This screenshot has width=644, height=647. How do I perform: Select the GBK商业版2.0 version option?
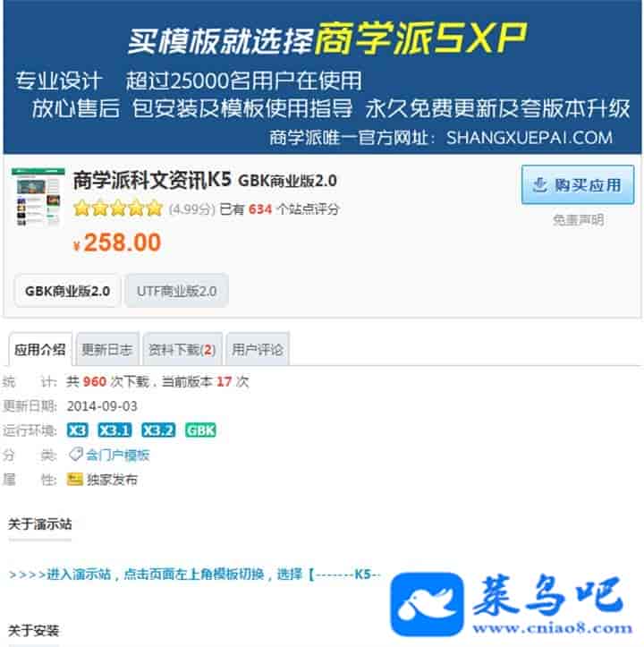point(67,291)
